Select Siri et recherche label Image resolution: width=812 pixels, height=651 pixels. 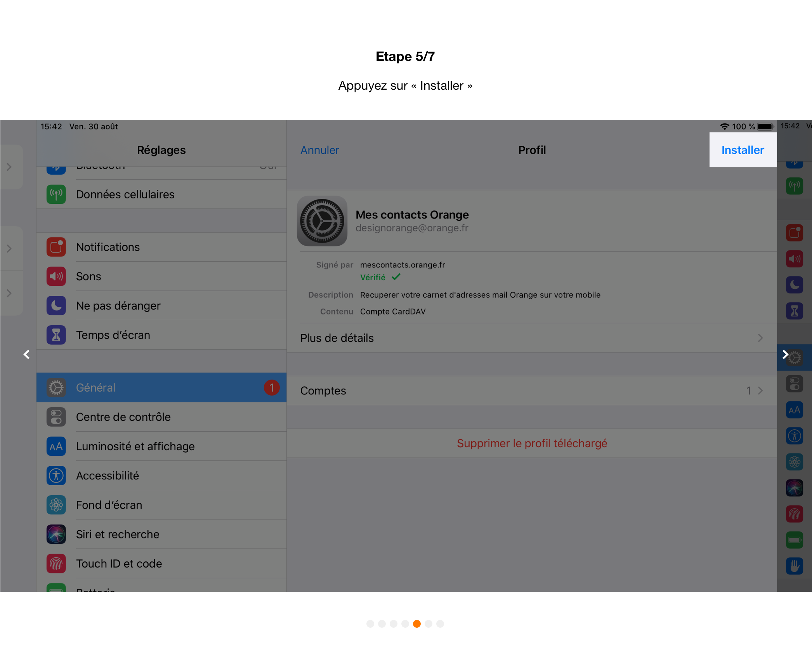click(x=118, y=534)
